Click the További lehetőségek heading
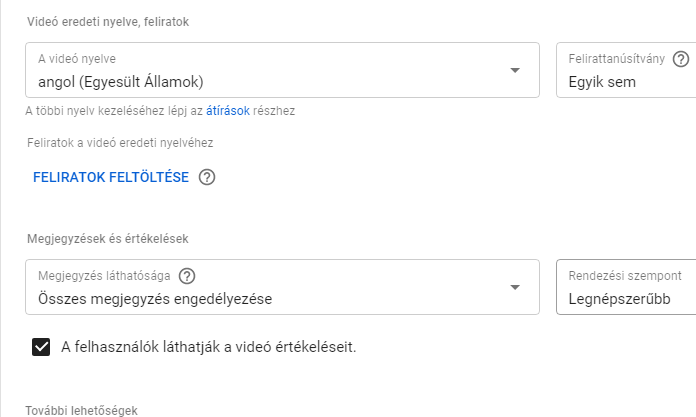The height and width of the screenshot is (417, 696). [x=81, y=410]
